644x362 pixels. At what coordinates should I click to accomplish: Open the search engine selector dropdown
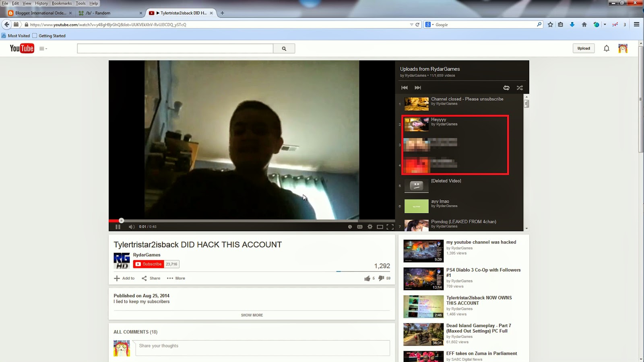click(429, 25)
